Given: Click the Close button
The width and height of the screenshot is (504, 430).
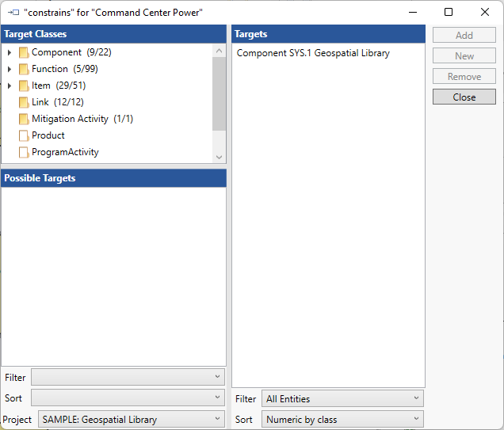Looking at the screenshot, I should [x=464, y=97].
